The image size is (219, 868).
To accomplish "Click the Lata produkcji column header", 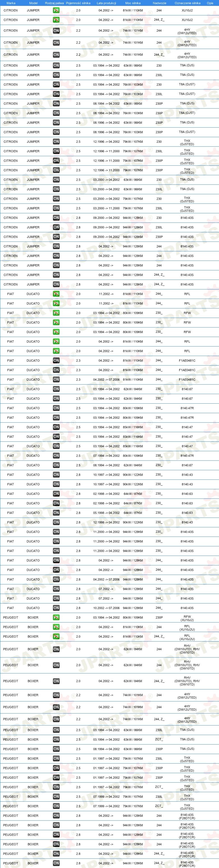I will click(x=106, y=3).
